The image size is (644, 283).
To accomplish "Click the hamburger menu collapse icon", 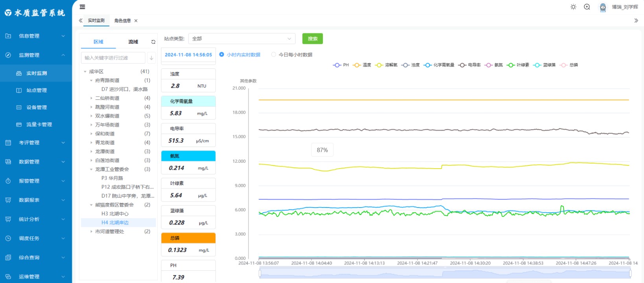I will pyautogui.click(x=82, y=7).
